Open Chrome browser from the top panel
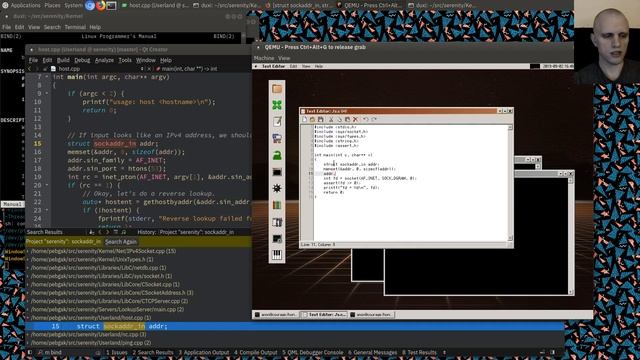Viewport: 640px width, 360px height. coord(90,5)
